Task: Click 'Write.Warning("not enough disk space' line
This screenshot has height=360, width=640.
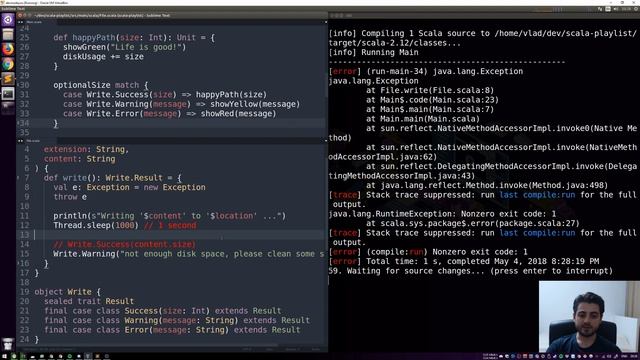Action: click(189, 254)
